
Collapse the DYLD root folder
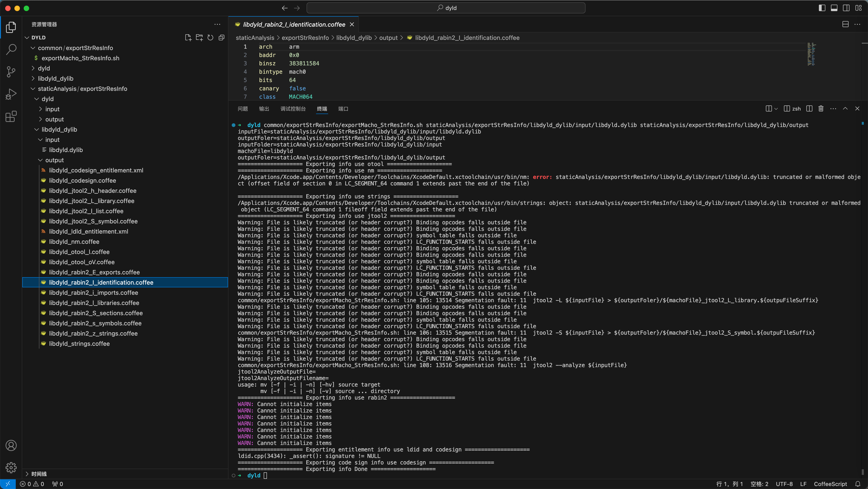[x=27, y=37]
